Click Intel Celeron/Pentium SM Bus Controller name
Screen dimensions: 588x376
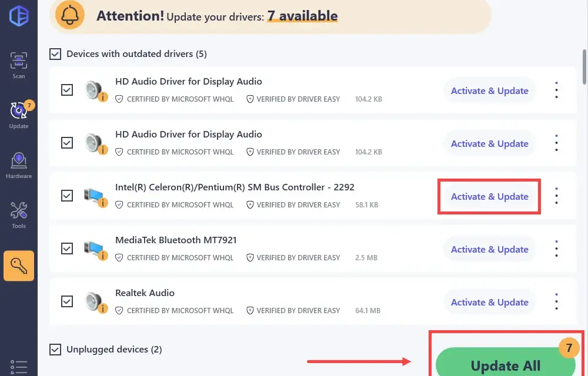[235, 187]
